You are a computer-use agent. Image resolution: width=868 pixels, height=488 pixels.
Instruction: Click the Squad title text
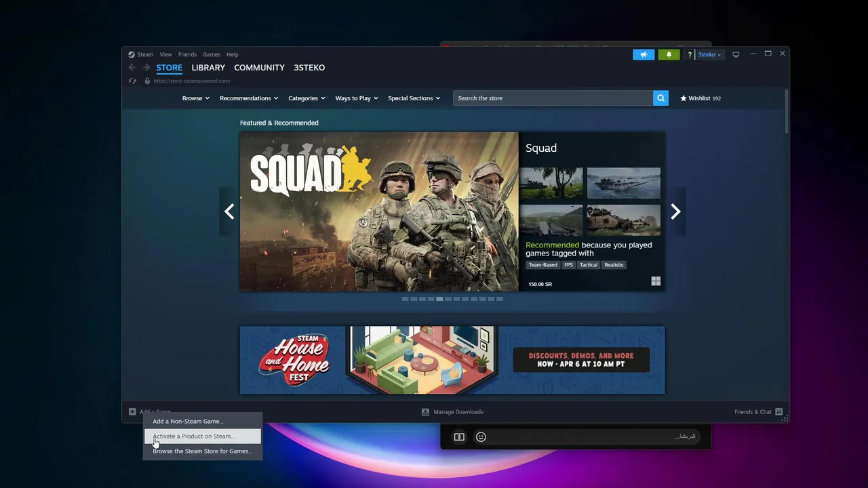click(x=541, y=148)
